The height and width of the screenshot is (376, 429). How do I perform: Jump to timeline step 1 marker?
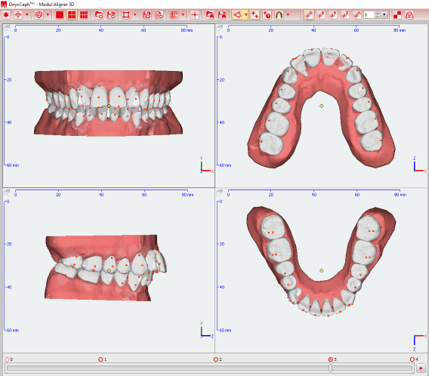pyautogui.click(x=101, y=359)
